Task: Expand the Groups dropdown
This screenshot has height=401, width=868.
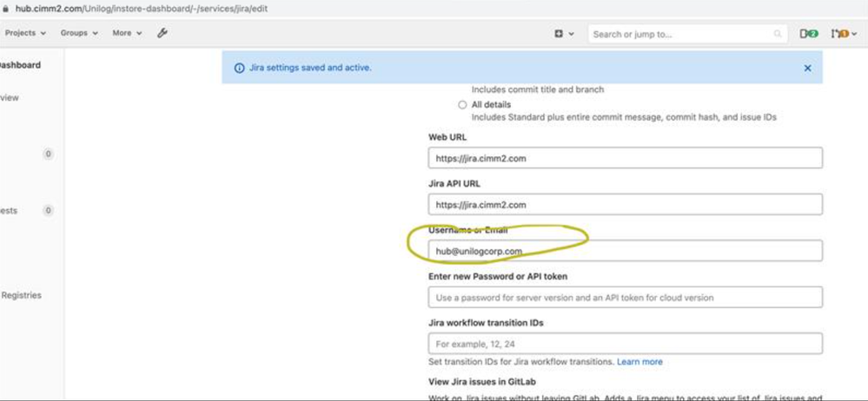Action: [x=79, y=33]
